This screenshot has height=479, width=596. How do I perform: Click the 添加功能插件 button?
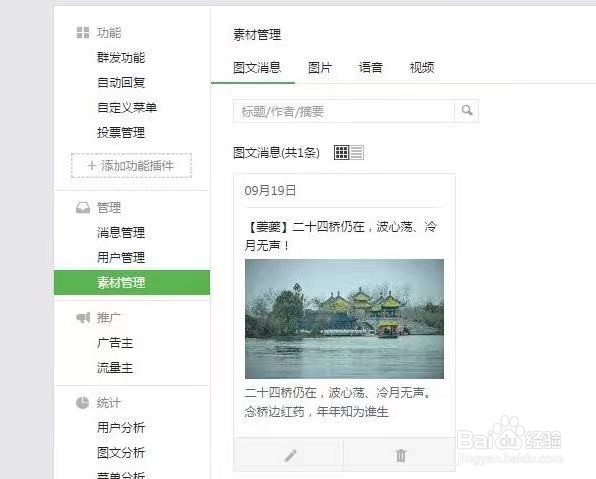(132, 165)
